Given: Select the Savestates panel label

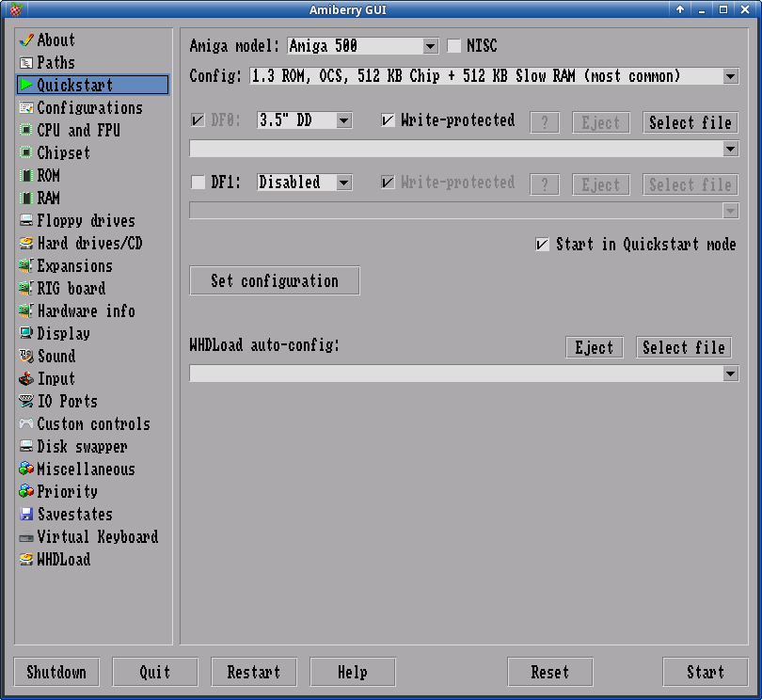Looking at the screenshot, I should (x=75, y=514).
